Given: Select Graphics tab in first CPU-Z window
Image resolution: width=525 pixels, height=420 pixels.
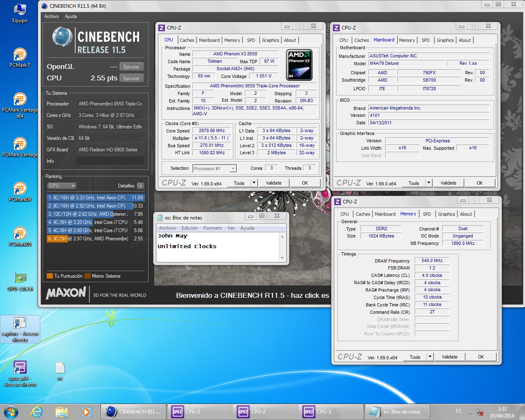Looking at the screenshot, I should (270, 40).
